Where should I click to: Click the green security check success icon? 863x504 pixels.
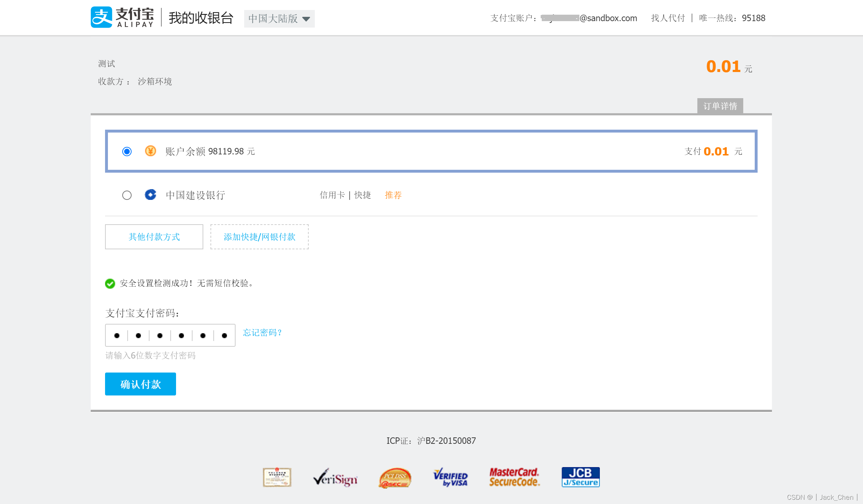(x=110, y=283)
